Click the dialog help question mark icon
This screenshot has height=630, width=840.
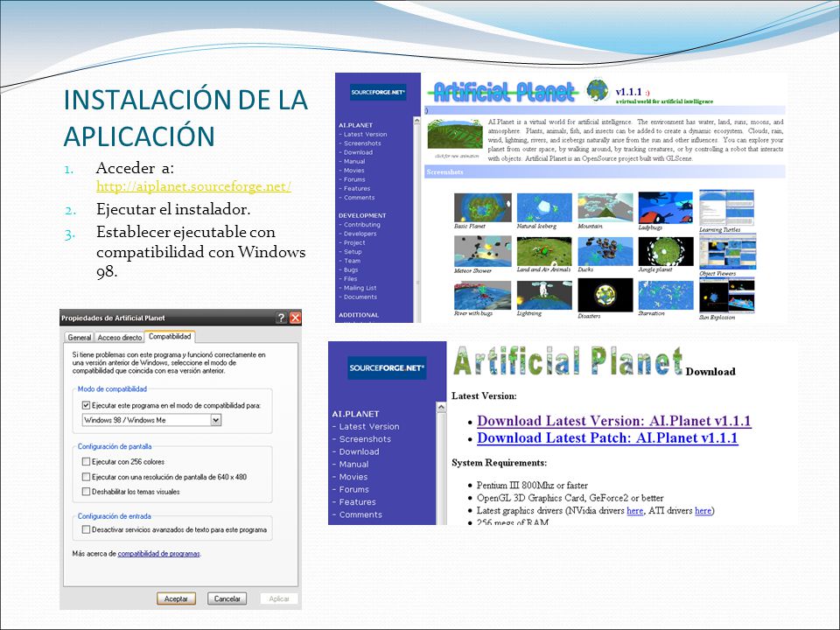pos(281,318)
